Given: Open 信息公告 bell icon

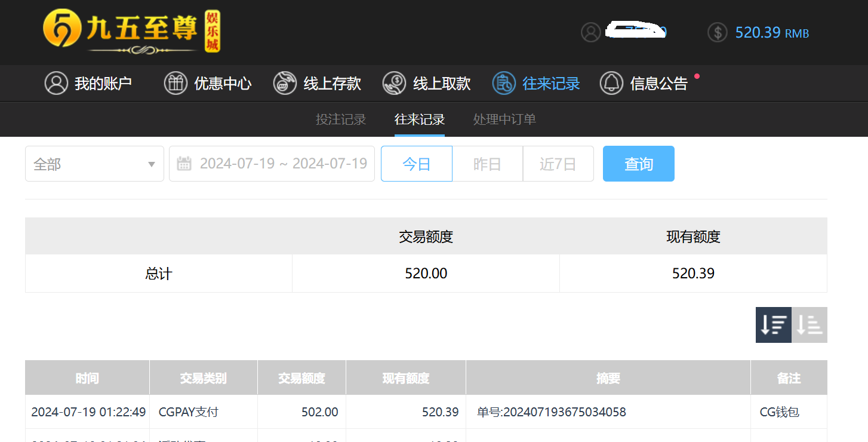Looking at the screenshot, I should coord(611,83).
